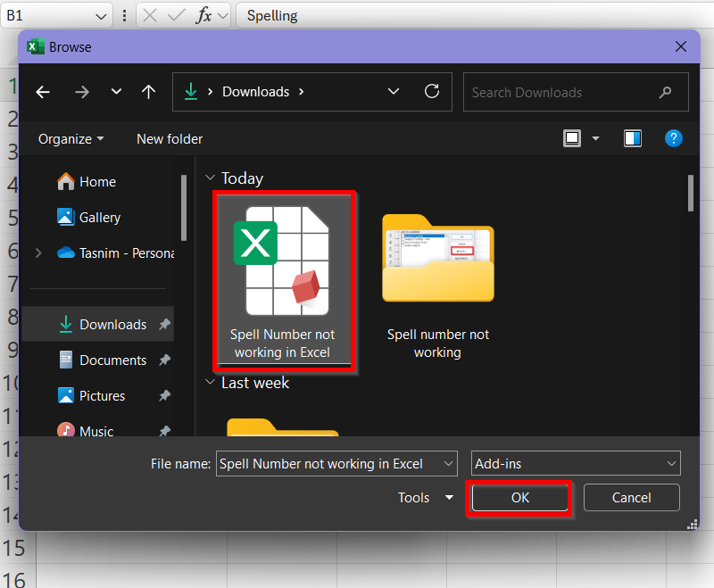Viewport: 714px width, 588px height.
Task: Select Documents in the navigation pane
Action: tap(112, 360)
